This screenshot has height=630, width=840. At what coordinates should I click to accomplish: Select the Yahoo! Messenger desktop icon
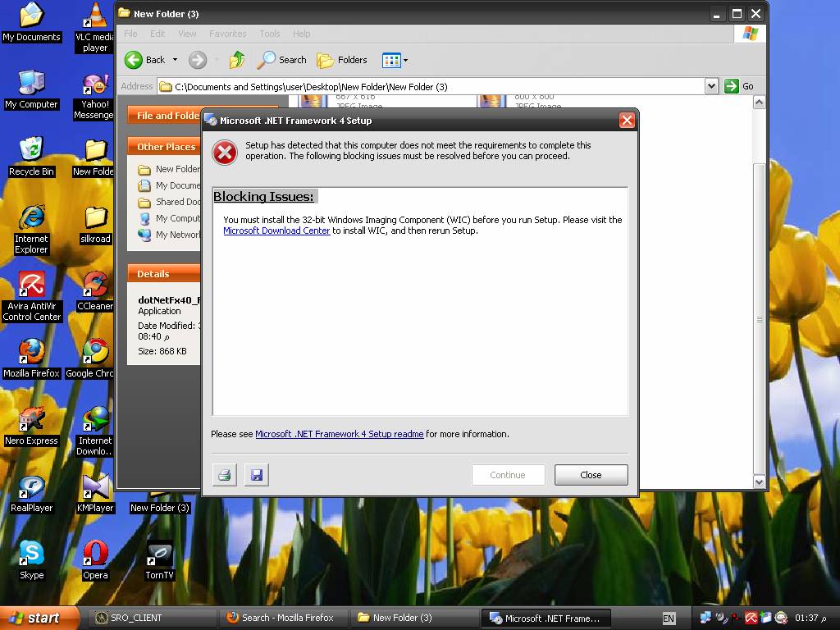pos(94,95)
